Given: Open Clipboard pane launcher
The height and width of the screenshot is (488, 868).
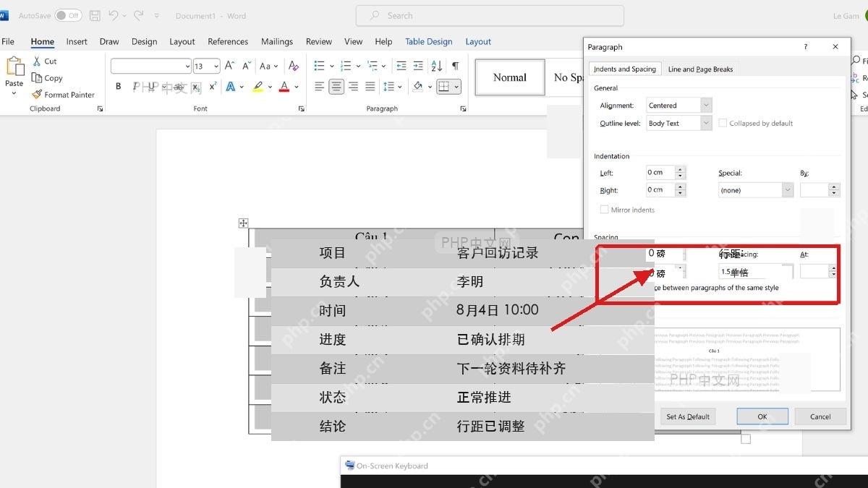Looking at the screenshot, I should pos(100,108).
